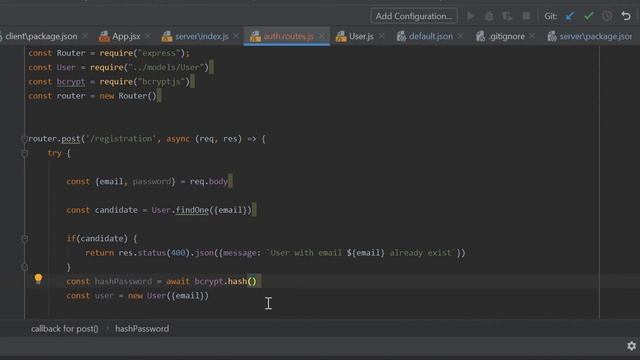Click the Run (play) icon

click(x=471, y=16)
